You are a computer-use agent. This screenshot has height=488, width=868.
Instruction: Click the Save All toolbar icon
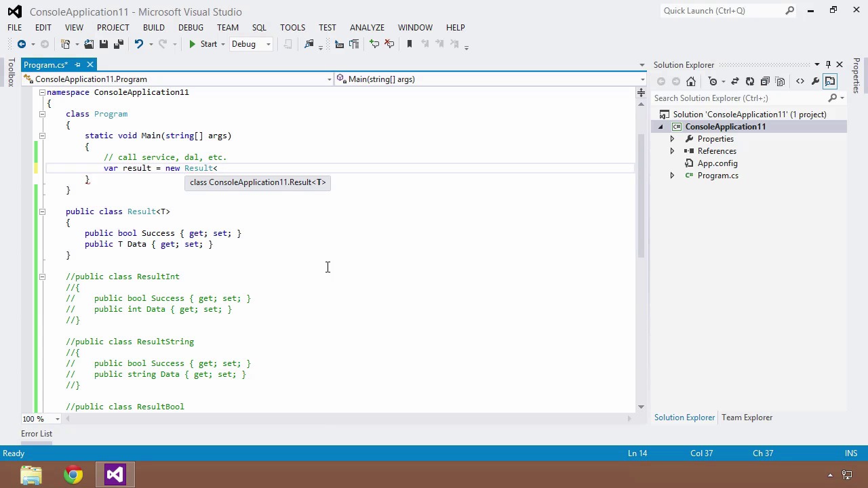tap(118, 44)
